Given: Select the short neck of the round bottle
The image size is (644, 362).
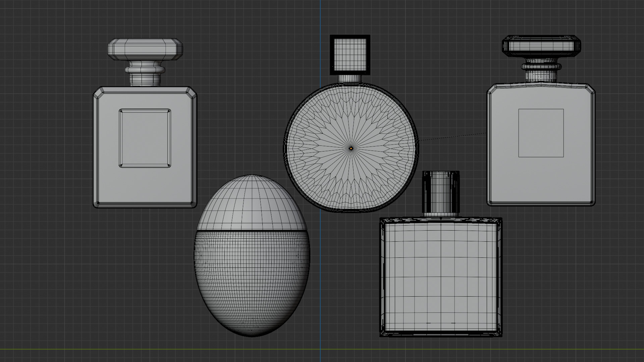Looking at the screenshot, I should pos(350,79).
